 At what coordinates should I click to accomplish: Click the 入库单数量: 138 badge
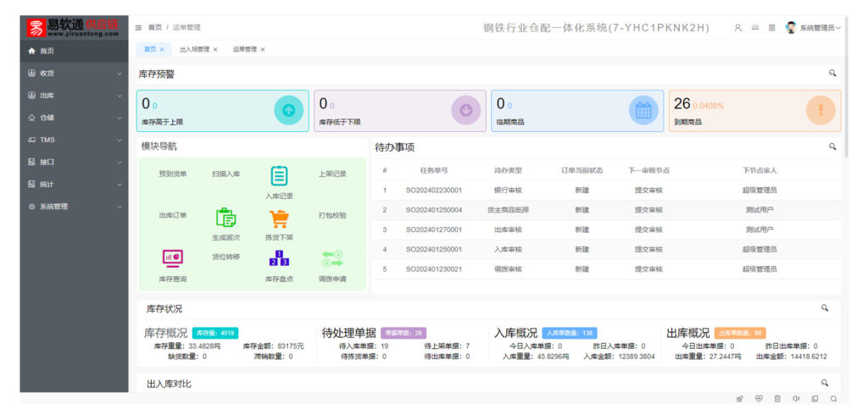569,334
